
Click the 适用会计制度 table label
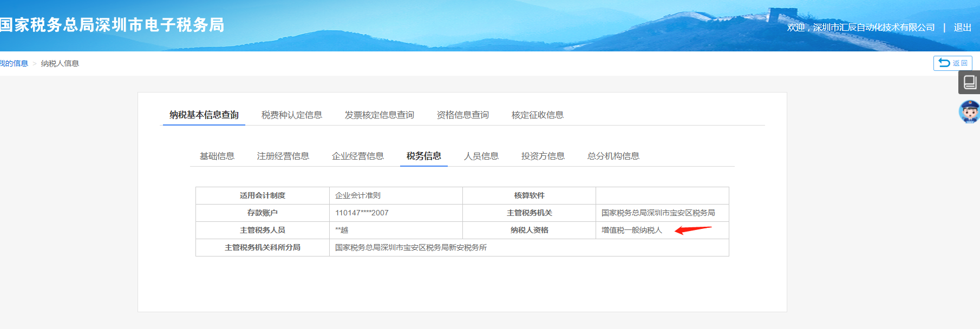coord(263,195)
